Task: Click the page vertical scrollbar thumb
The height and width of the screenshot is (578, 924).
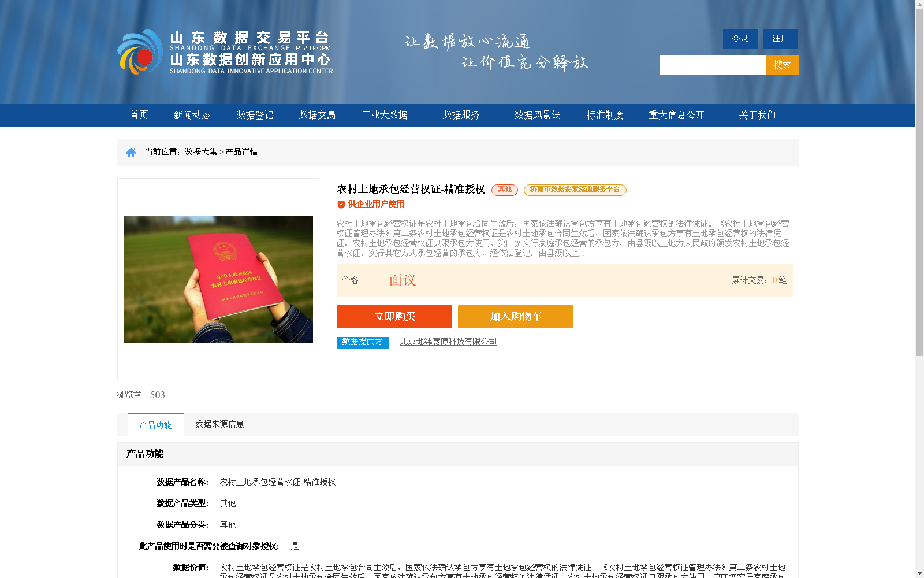Action: tap(919, 183)
